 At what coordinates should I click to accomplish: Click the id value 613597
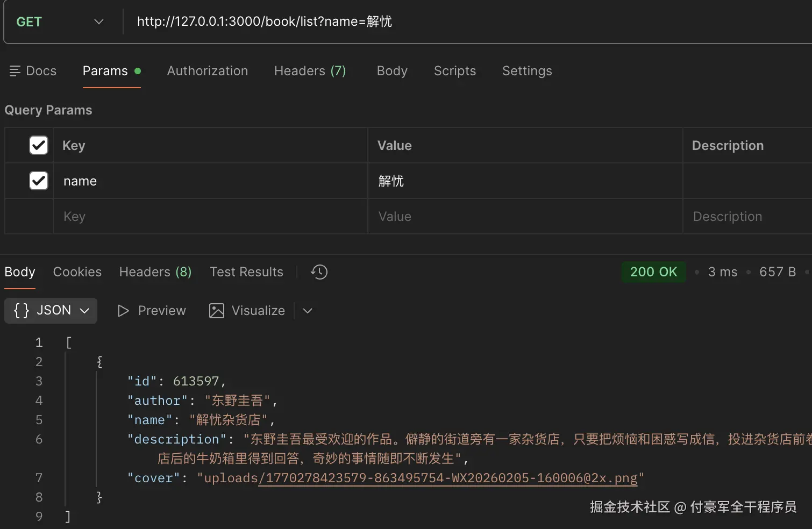point(196,381)
